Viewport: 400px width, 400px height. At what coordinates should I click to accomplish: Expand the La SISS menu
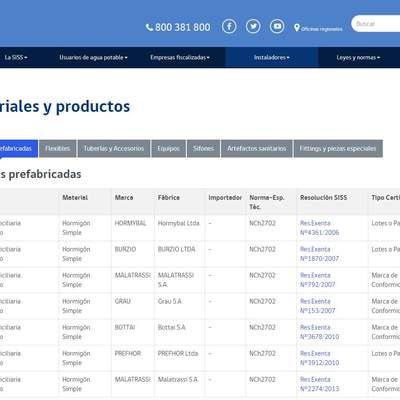[16, 57]
